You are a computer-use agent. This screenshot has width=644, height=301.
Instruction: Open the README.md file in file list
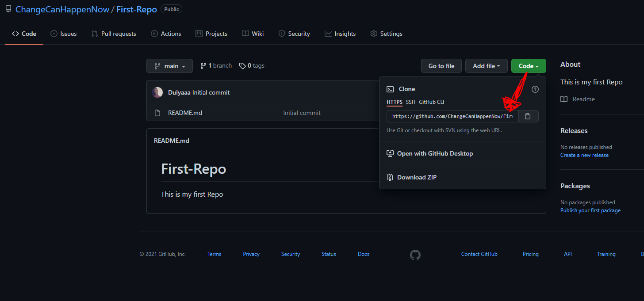[185, 113]
